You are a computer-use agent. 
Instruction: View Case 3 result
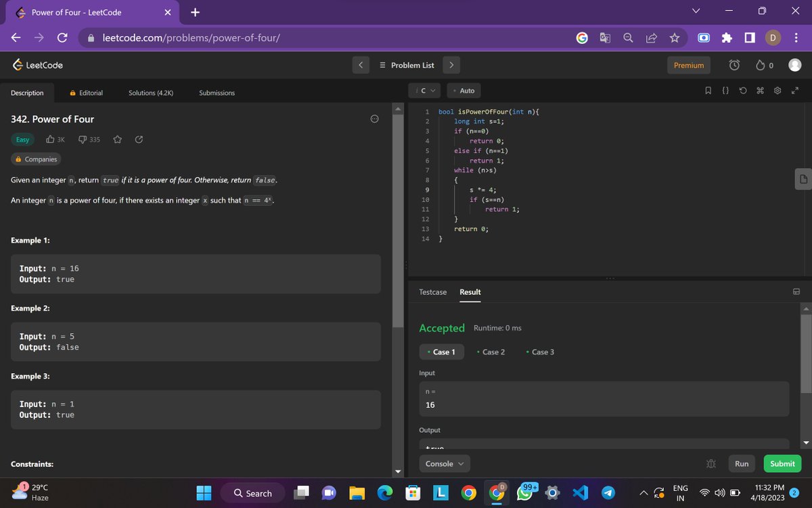point(540,352)
